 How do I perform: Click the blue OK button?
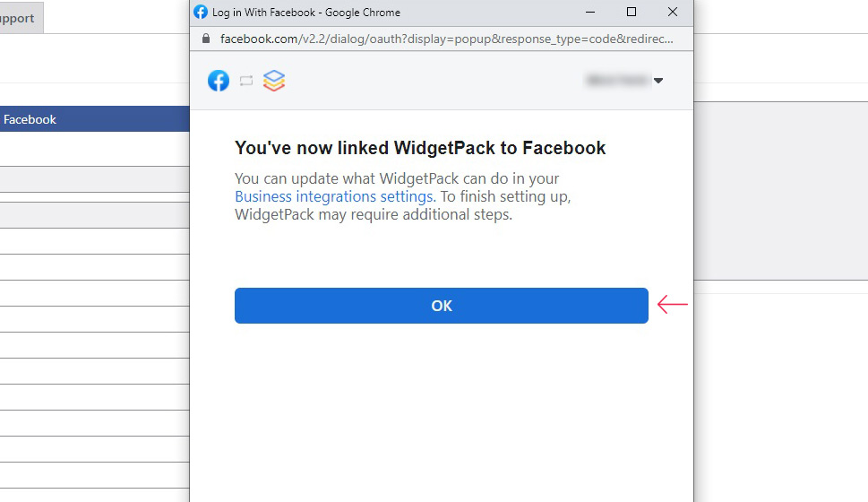tap(442, 306)
